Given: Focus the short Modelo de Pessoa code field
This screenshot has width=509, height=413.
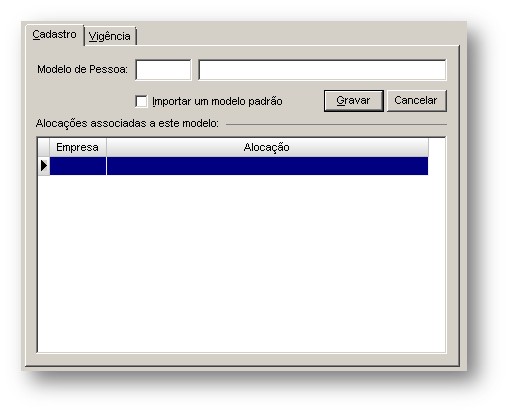Looking at the screenshot, I should pos(163,70).
